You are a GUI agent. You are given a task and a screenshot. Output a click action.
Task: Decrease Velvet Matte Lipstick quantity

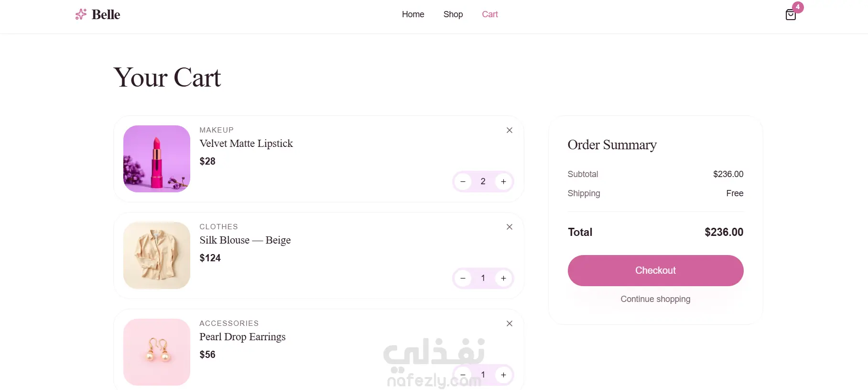pyautogui.click(x=463, y=182)
